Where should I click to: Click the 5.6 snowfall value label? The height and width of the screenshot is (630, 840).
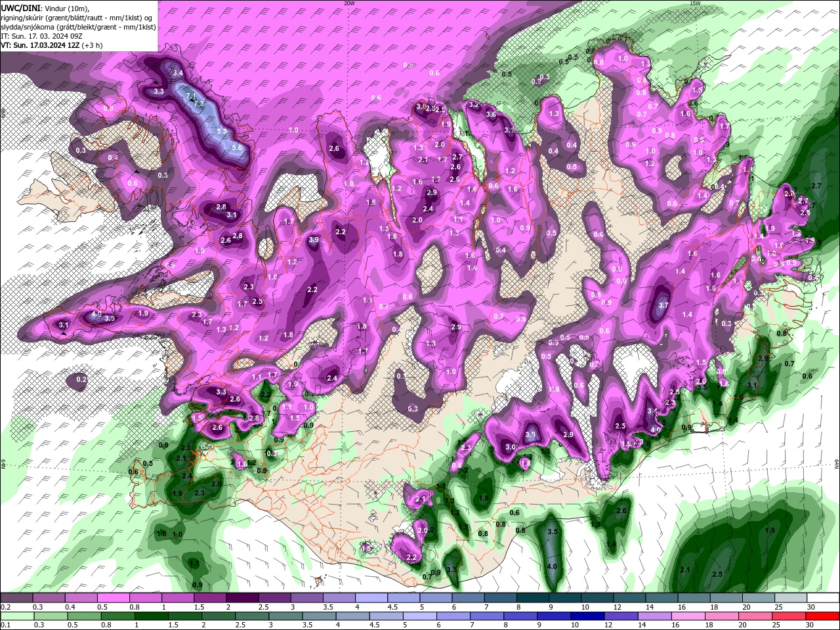pos(237,148)
